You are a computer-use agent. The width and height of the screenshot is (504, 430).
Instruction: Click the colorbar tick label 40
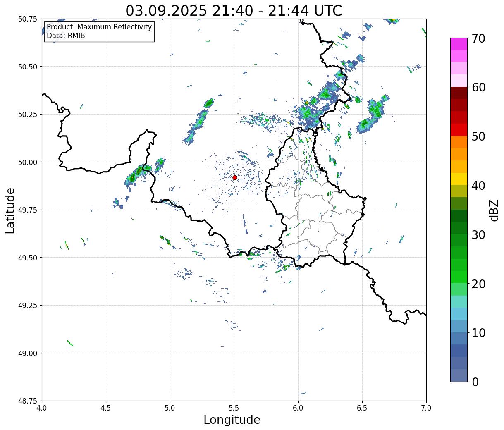tap(478, 186)
